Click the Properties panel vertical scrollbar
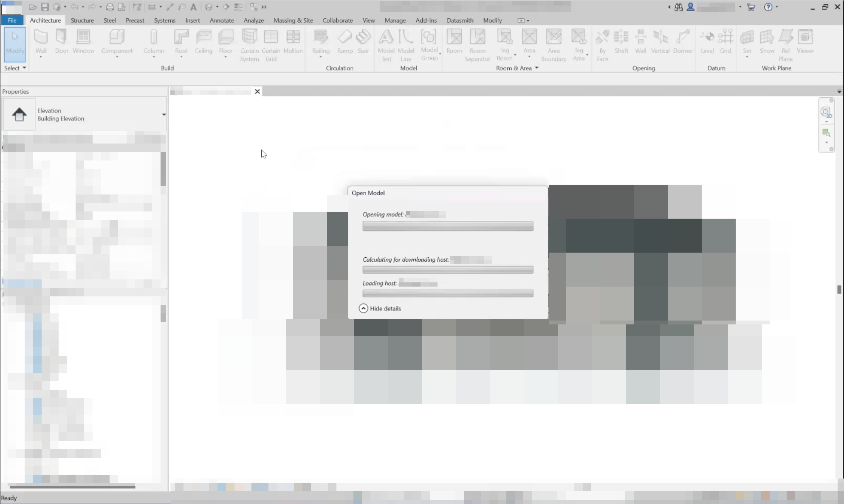 click(163, 169)
